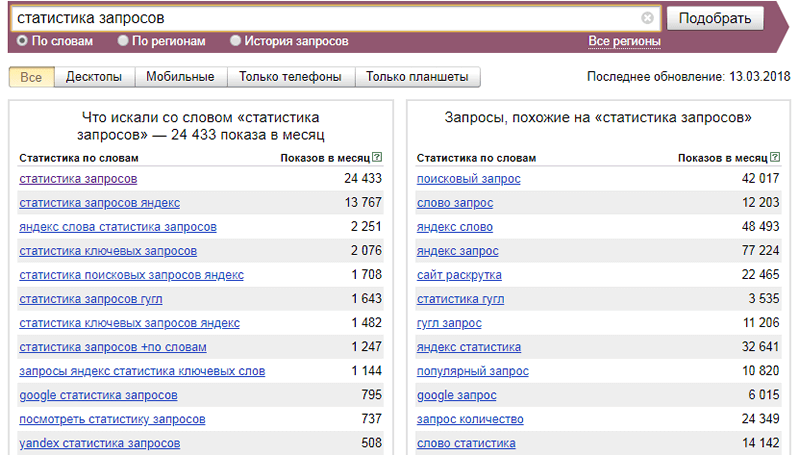Image resolution: width=800 pixels, height=455 pixels.
Task: Open the яндекс статистика link
Action: (469, 347)
